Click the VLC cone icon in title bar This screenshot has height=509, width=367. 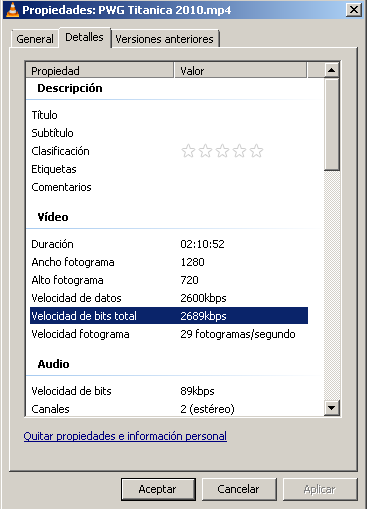click(12, 9)
